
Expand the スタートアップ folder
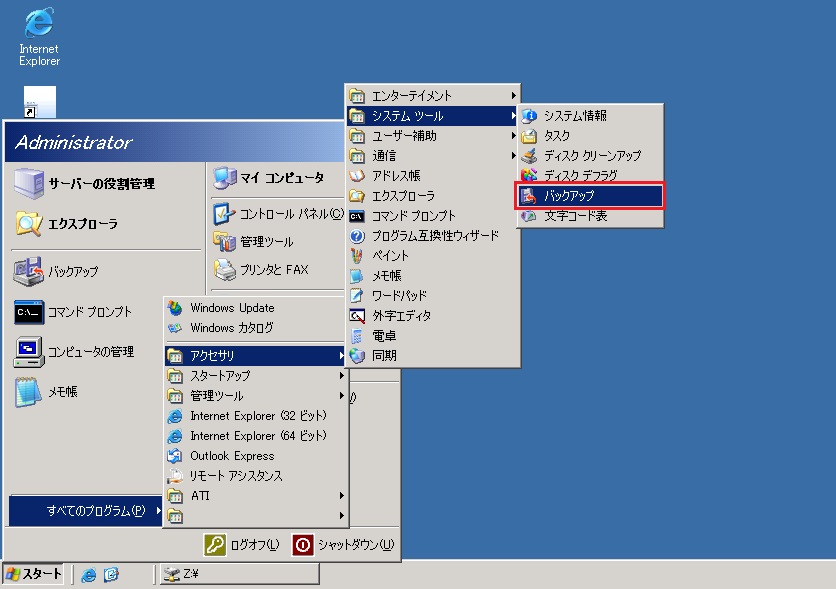click(220, 376)
